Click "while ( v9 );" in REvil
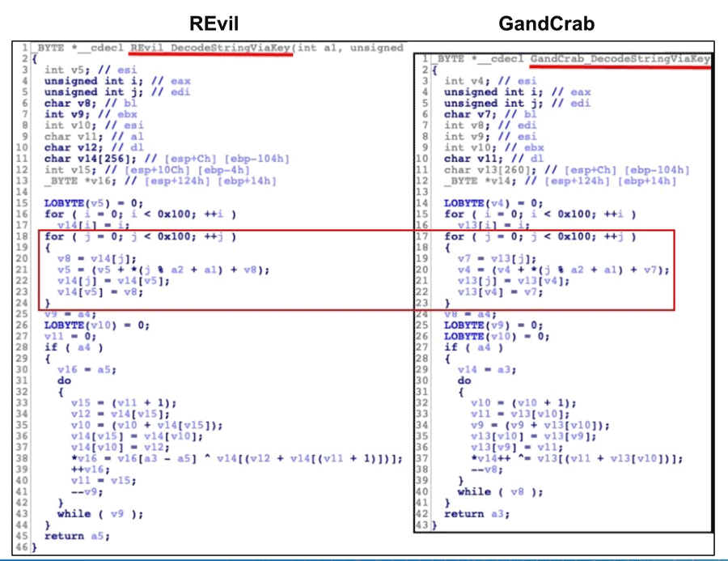728x561 pixels. tap(100, 514)
